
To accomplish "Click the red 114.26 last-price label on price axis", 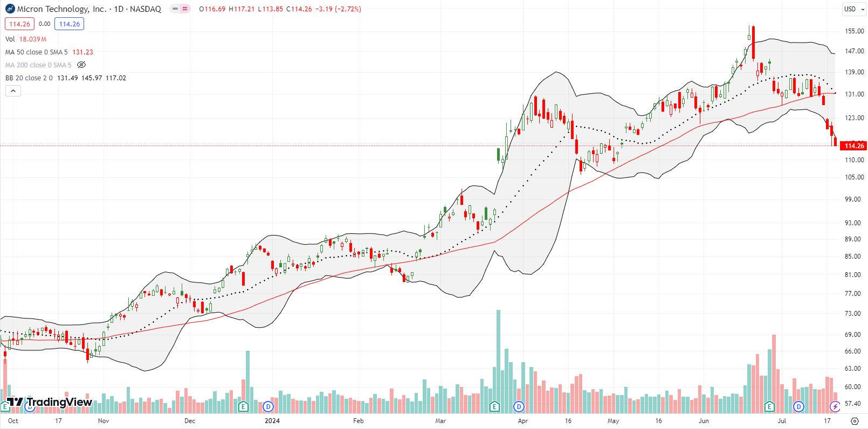I will pyautogui.click(x=854, y=146).
